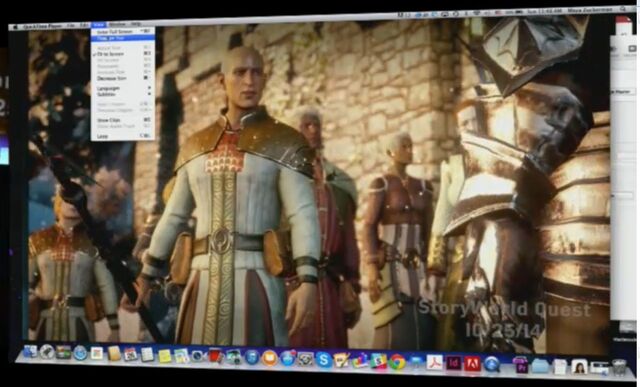Open the Apple menu
640x387 pixels.
coord(16,27)
